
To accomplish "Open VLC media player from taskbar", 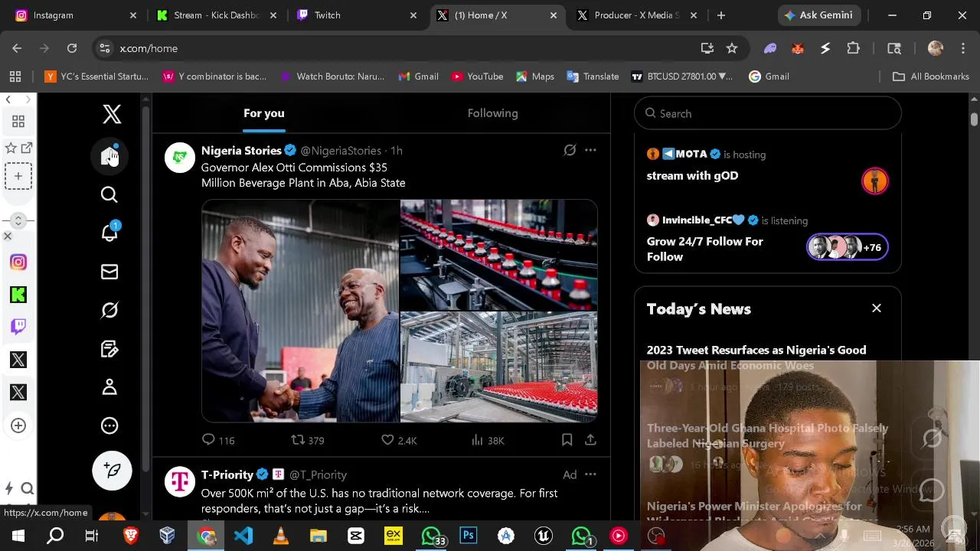I will pyautogui.click(x=281, y=536).
